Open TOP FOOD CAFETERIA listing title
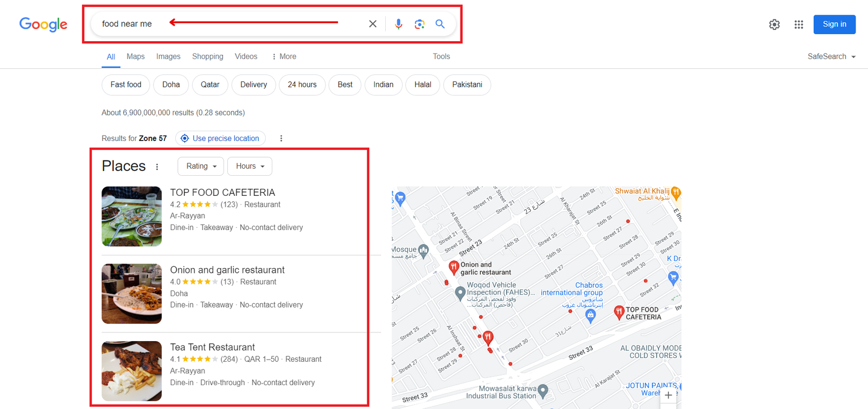868x409 pixels. (x=222, y=193)
